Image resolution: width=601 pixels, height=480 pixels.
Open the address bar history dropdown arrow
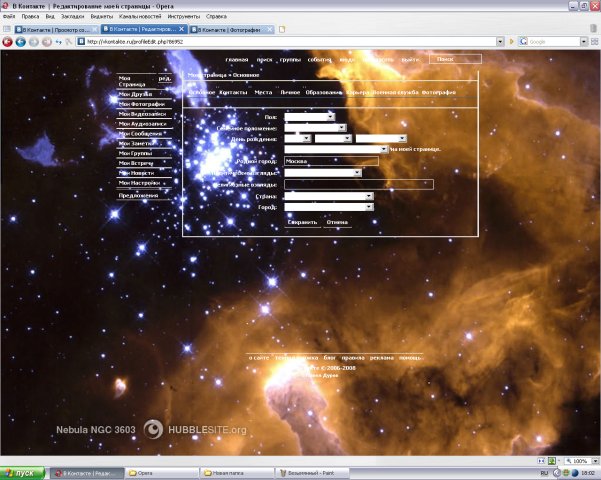click(500, 41)
